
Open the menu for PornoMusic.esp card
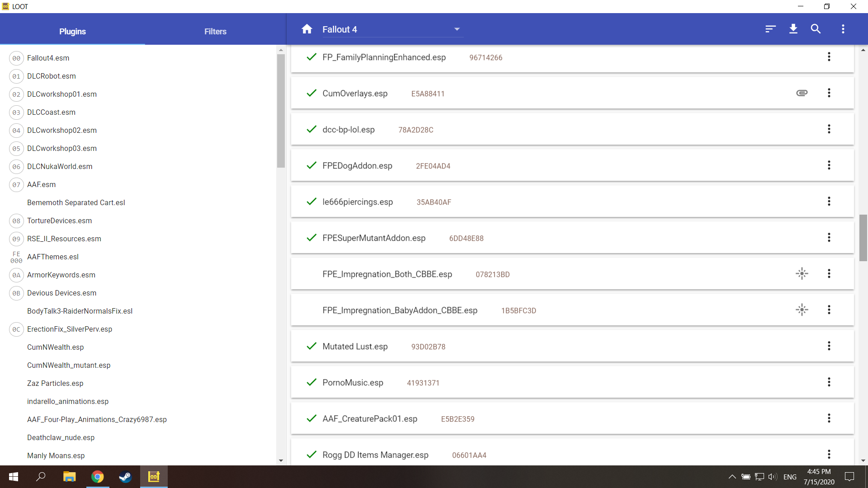[829, 382]
